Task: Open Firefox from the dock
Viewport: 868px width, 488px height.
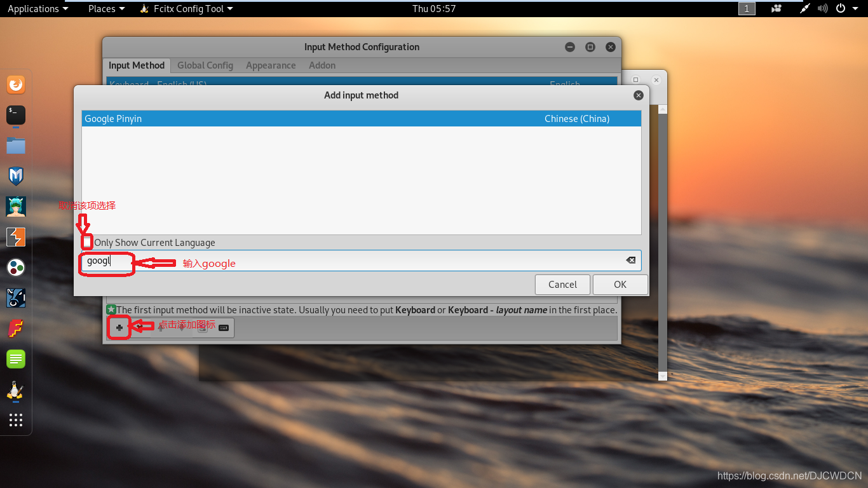Action: 16,85
